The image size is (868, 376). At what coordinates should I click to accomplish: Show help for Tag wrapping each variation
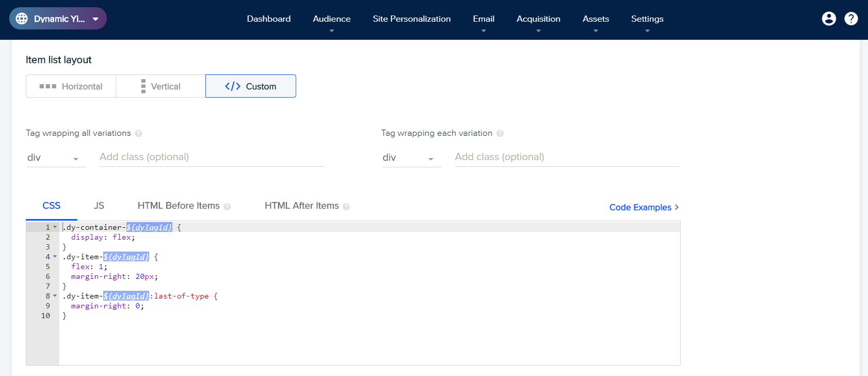pyautogui.click(x=500, y=133)
